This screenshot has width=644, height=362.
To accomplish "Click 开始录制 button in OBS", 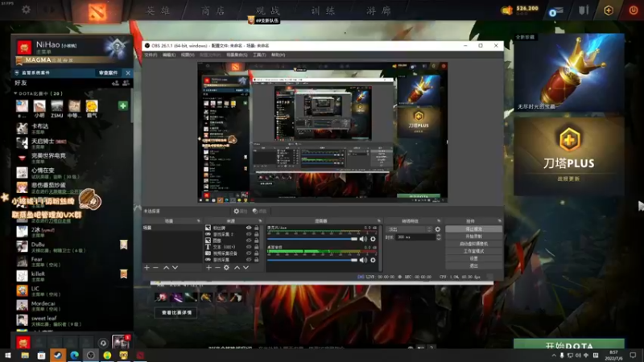I will (473, 237).
